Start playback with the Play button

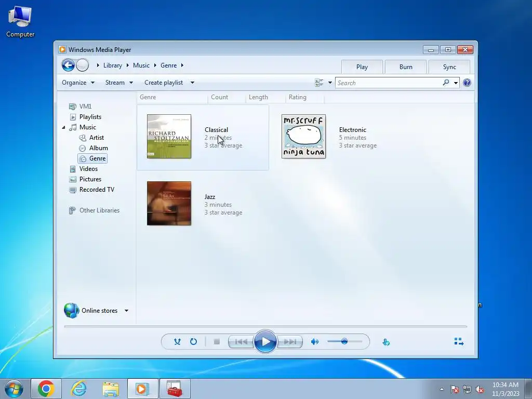tap(265, 342)
